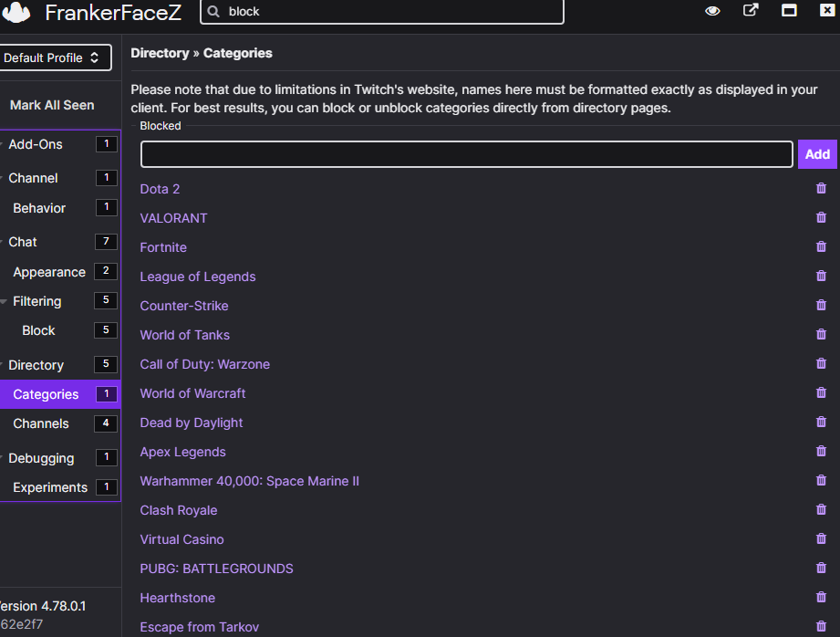840x637 pixels.
Task: Collapse the Filtering section arrow
Action: [5, 301]
